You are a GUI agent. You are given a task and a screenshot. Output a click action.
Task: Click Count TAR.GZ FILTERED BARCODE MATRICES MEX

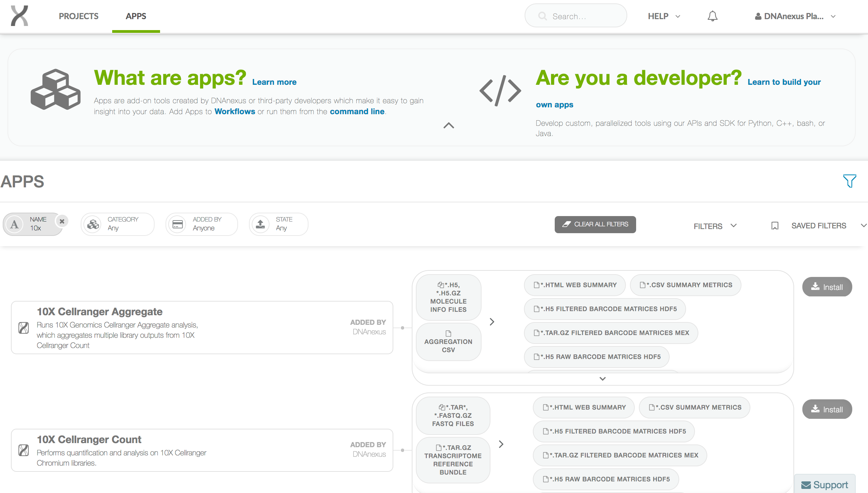tap(620, 455)
